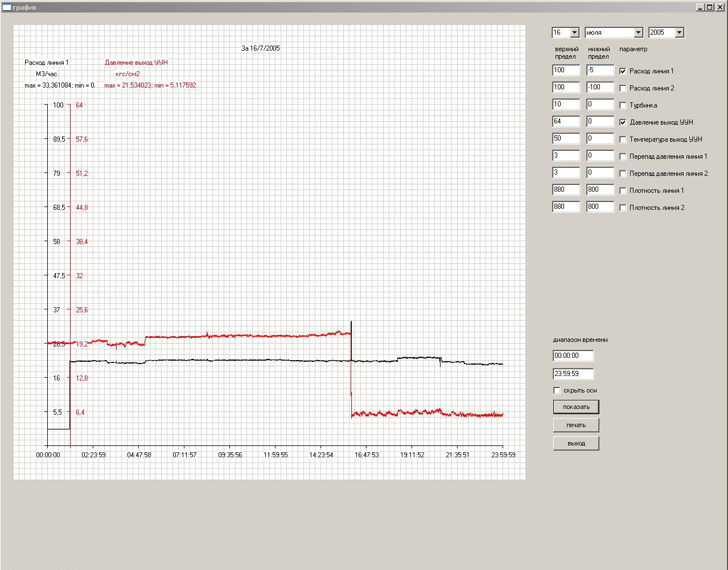Edit upper limit 50 for Температура выход УУН
The height and width of the screenshot is (570, 728).
pyautogui.click(x=566, y=138)
